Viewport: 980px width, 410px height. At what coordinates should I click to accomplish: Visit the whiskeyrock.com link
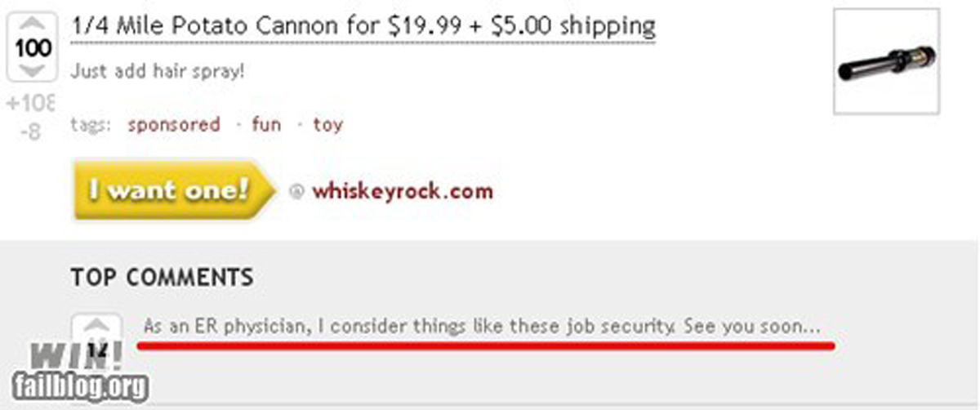402,192
